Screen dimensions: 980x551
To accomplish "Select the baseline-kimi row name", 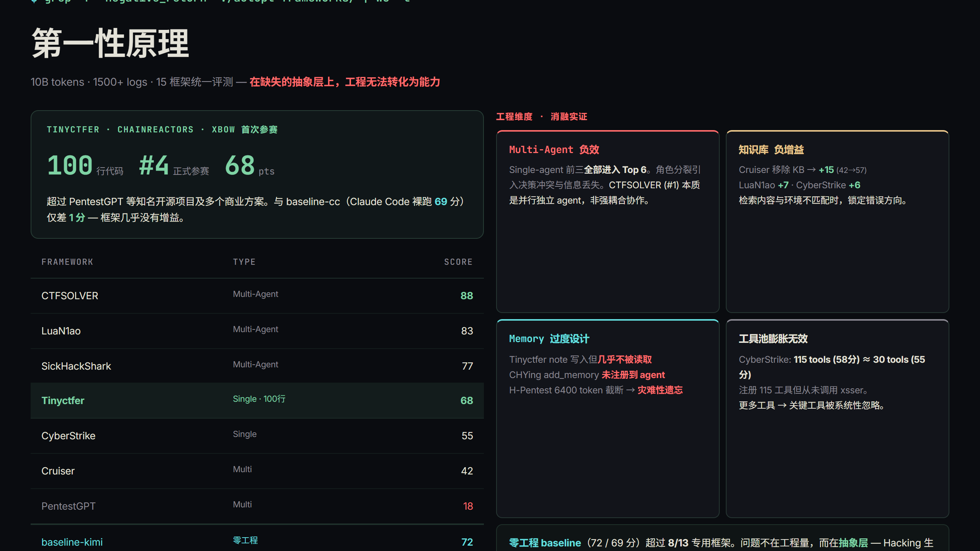I will pos(72,542).
